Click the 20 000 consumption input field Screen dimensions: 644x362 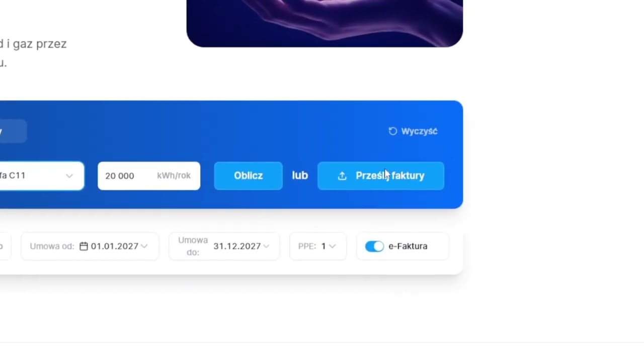pos(149,175)
